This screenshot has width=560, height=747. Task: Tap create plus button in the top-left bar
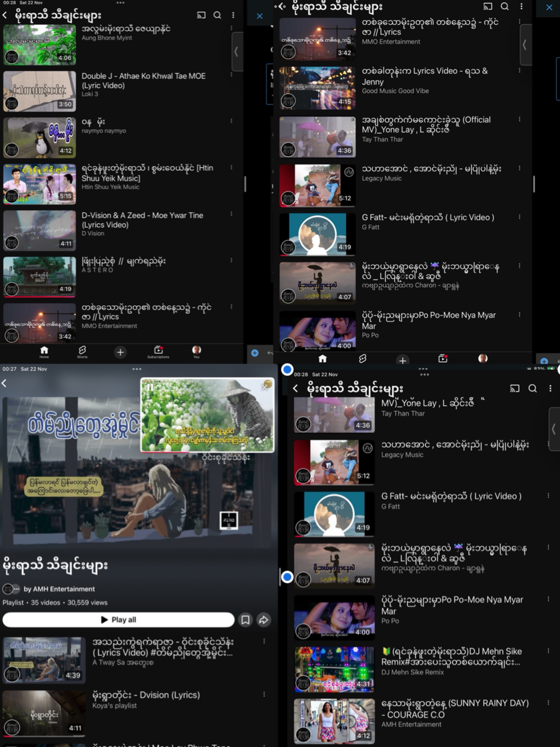[120, 352]
